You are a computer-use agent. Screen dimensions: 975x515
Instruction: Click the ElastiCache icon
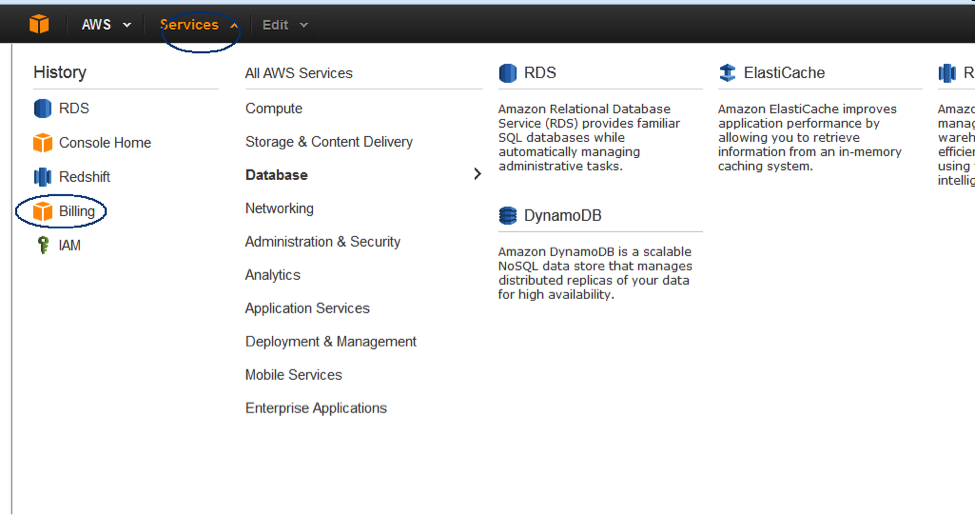tap(727, 73)
